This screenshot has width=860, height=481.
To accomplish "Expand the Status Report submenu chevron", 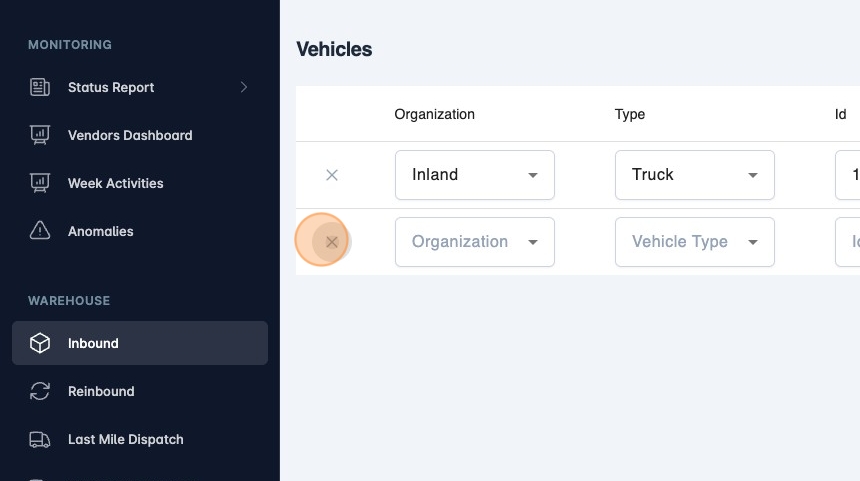I will coord(244,87).
